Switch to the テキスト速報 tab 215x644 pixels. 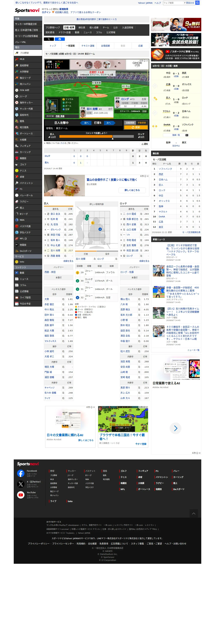tap(88, 46)
